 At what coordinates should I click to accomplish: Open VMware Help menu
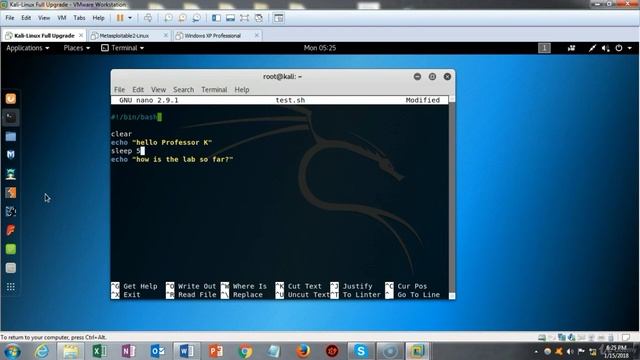point(98,18)
